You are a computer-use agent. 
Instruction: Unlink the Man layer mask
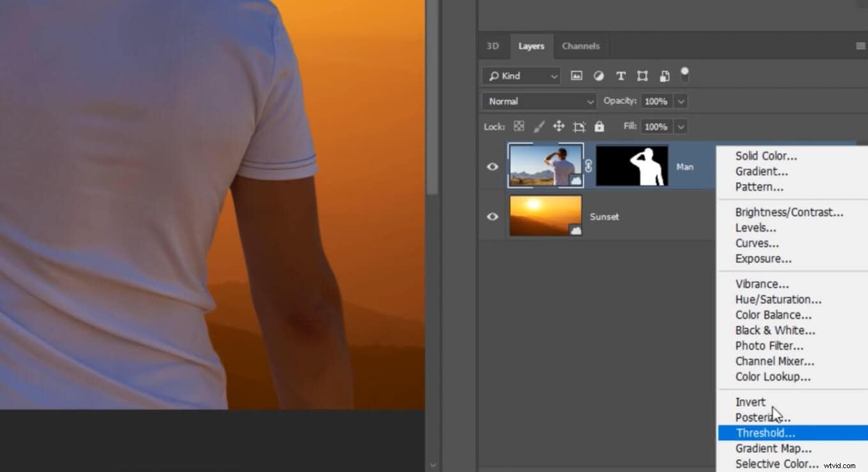click(587, 166)
